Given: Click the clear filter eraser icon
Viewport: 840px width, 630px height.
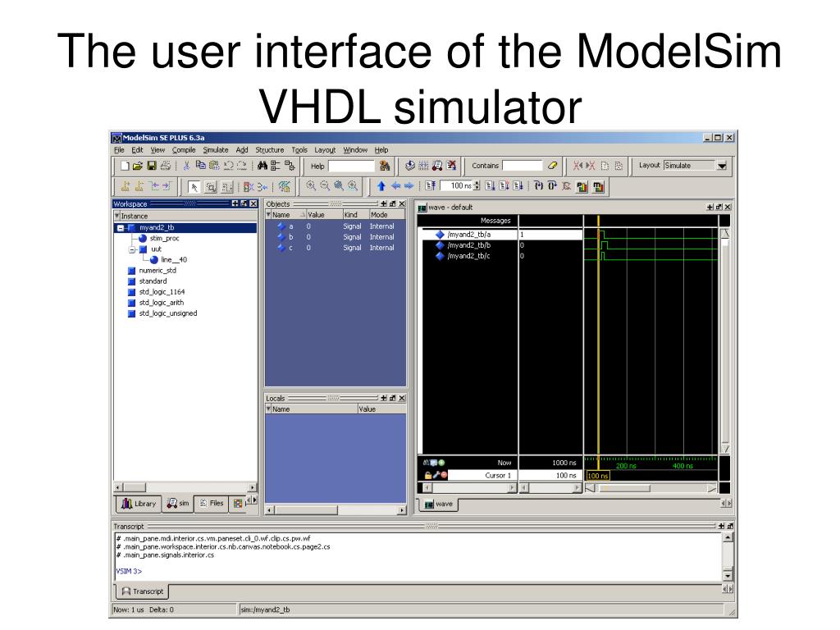Looking at the screenshot, I should click(x=553, y=166).
